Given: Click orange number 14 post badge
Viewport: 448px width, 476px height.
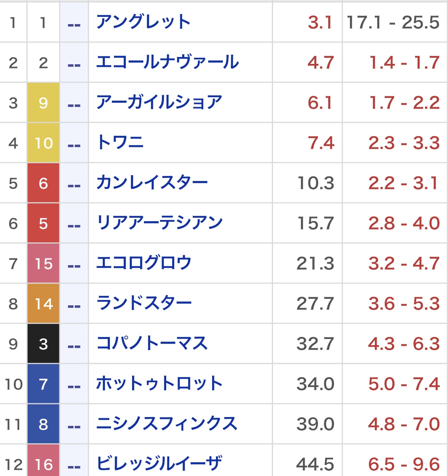Looking at the screenshot, I should (x=43, y=303).
